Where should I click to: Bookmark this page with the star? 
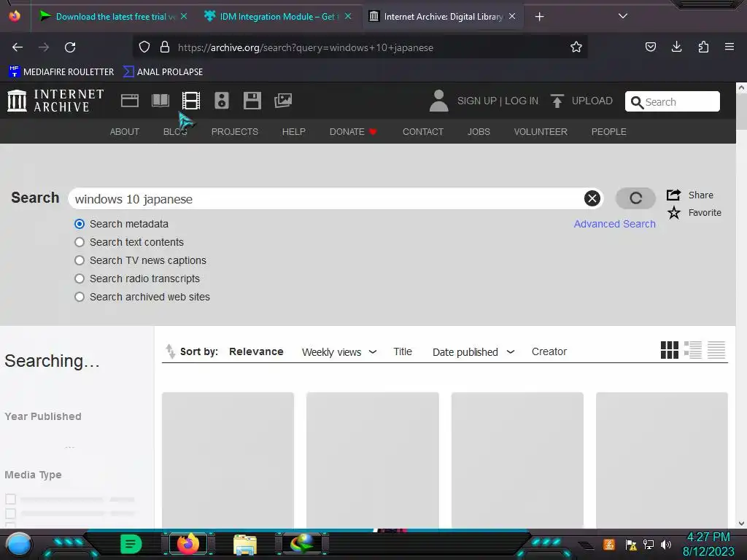point(576,47)
